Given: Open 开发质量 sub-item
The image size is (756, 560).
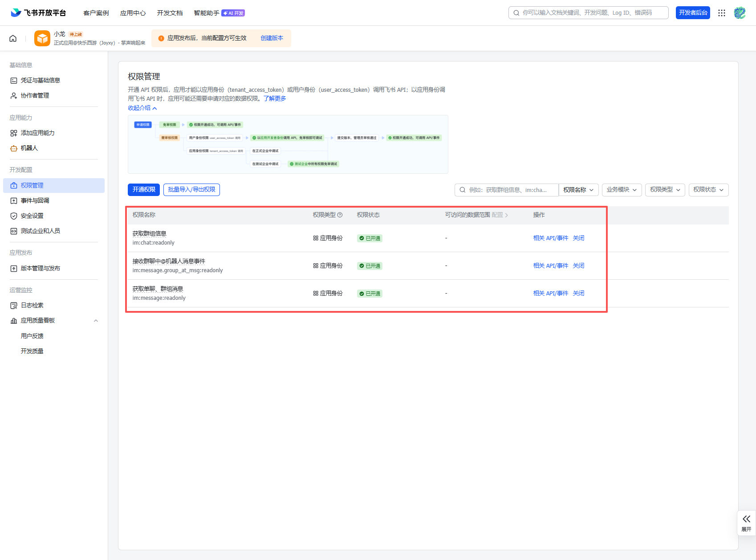Looking at the screenshot, I should [32, 351].
